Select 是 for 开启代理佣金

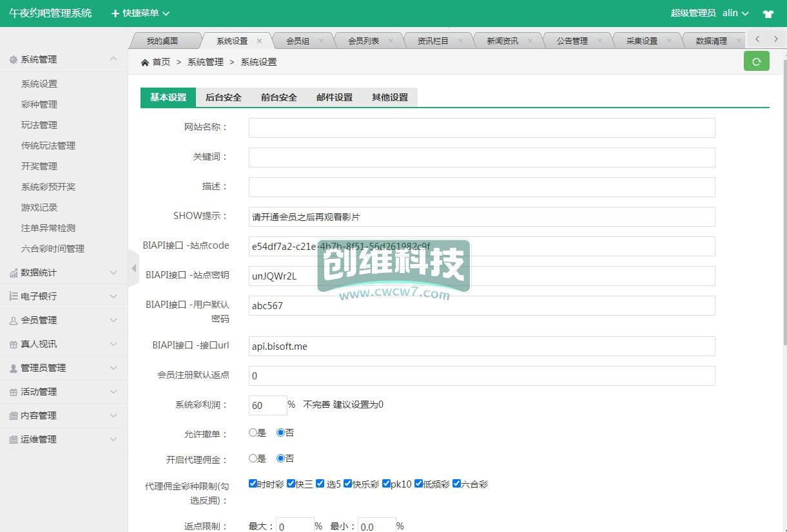[253, 459]
